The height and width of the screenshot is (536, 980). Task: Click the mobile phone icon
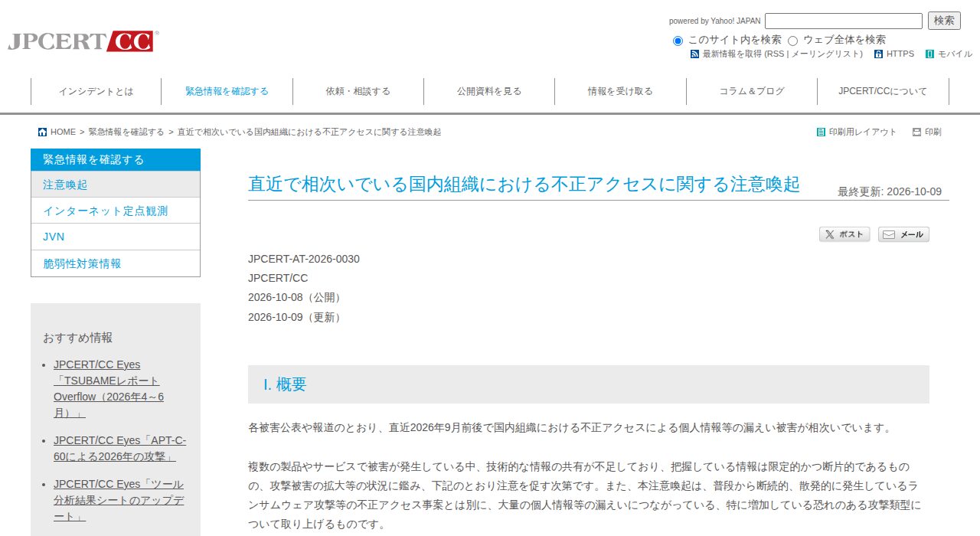929,54
